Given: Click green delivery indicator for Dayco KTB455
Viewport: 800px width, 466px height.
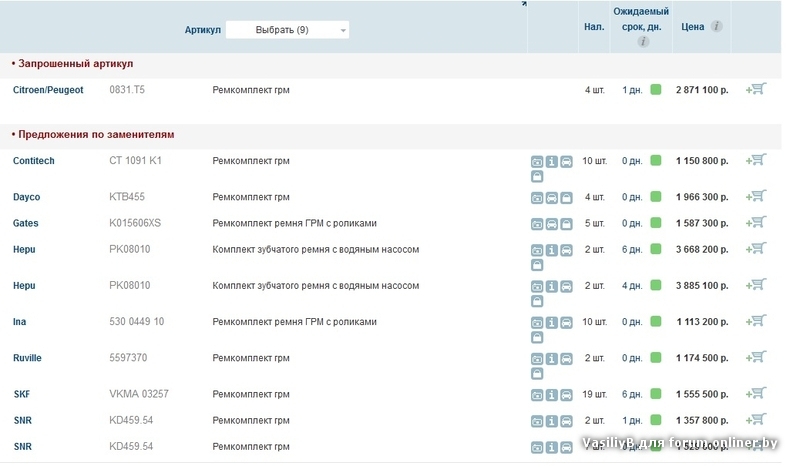Looking at the screenshot, I should pyautogui.click(x=656, y=198).
